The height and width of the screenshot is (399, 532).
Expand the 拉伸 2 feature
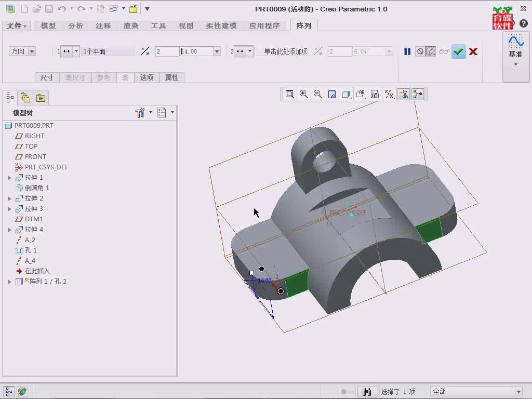click(9, 198)
